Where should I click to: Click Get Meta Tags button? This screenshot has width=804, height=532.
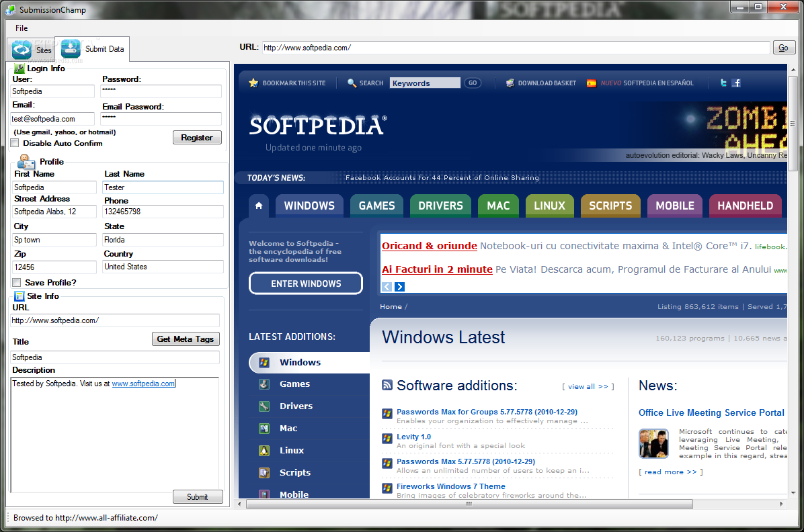point(186,339)
